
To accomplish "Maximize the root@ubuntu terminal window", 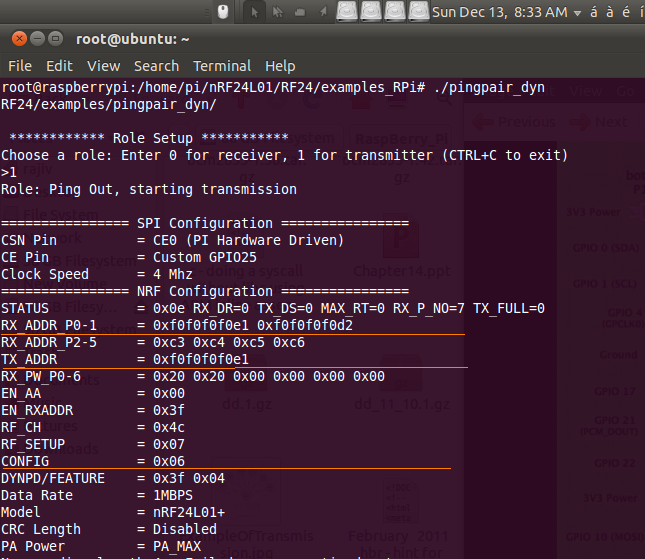I will pyautogui.click(x=56, y=39).
